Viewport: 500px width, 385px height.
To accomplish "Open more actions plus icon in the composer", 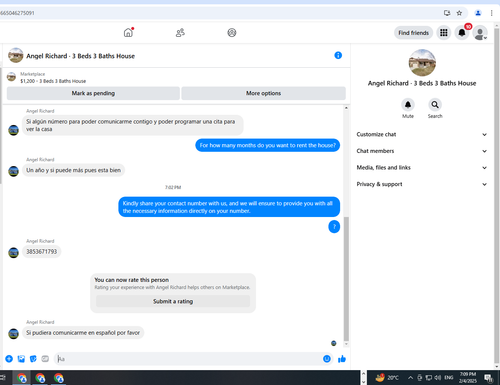I will point(9,359).
